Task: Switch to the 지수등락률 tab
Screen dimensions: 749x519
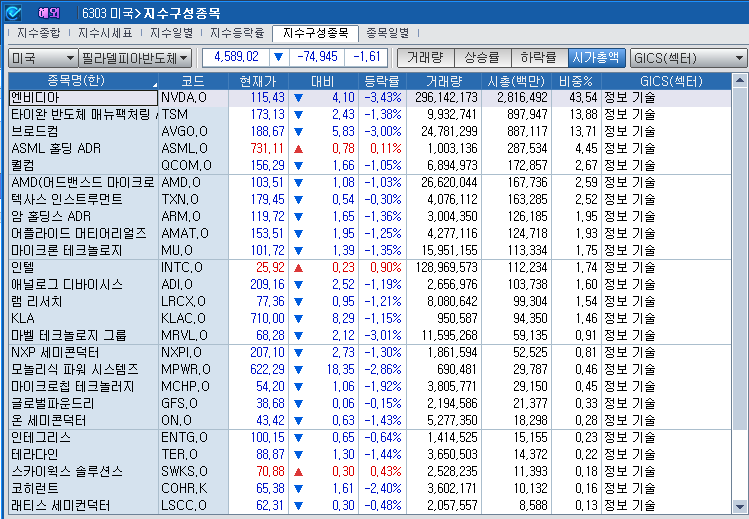Action: click(237, 33)
